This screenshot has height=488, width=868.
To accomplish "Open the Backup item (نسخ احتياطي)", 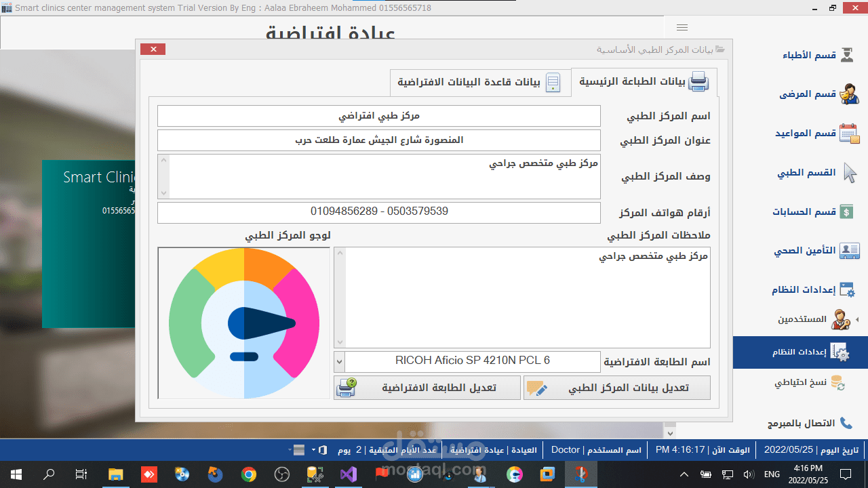I will tap(810, 383).
